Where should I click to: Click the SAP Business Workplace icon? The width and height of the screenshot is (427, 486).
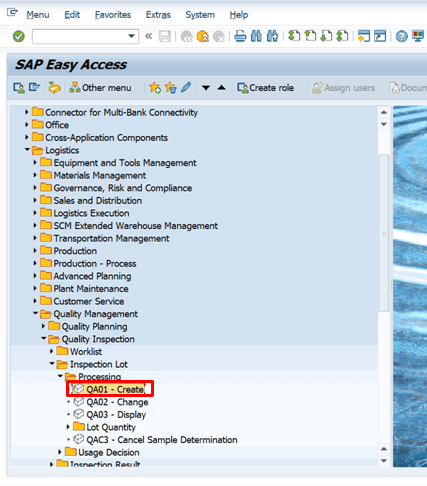pyautogui.click(x=54, y=88)
